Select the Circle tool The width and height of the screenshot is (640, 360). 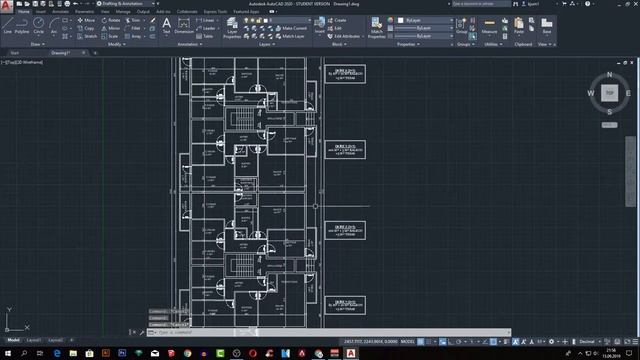coord(38,25)
